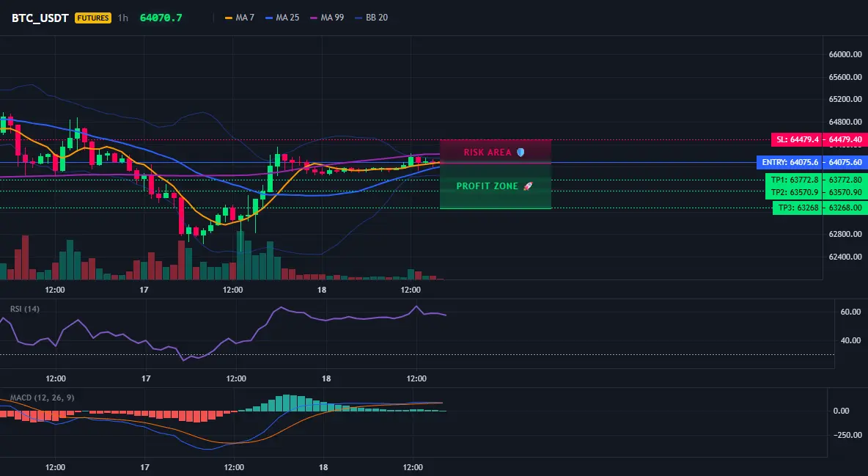Click the rocket icon in PROFIT ZONE

click(528, 186)
